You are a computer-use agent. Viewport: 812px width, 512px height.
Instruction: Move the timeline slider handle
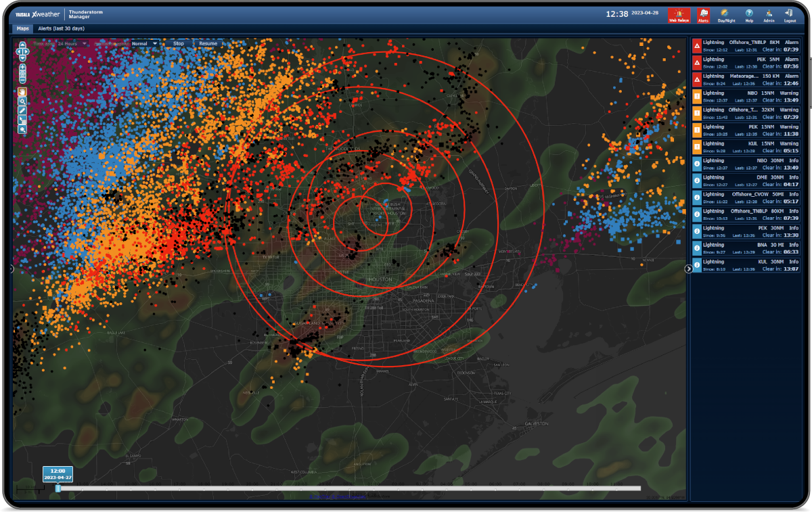pyautogui.click(x=58, y=488)
